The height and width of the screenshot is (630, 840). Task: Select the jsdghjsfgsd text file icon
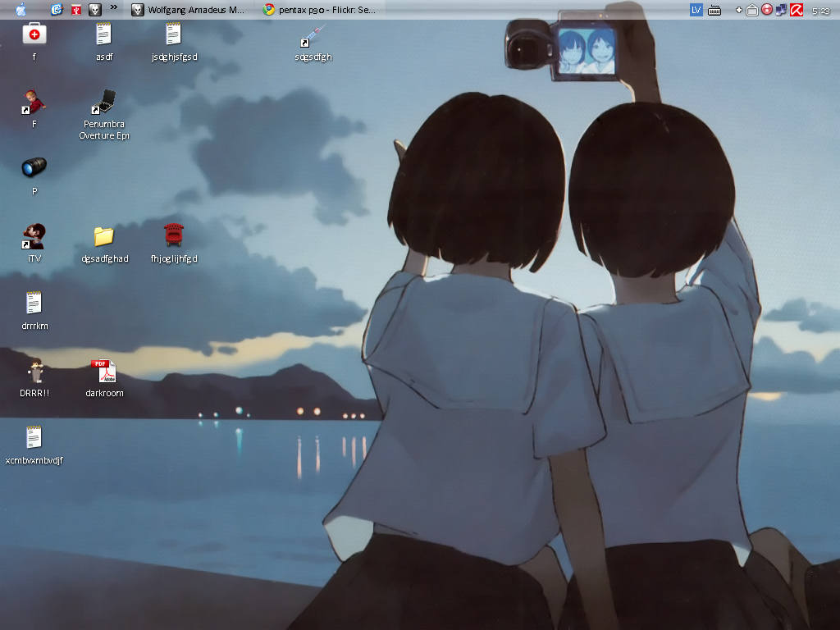tap(174, 34)
